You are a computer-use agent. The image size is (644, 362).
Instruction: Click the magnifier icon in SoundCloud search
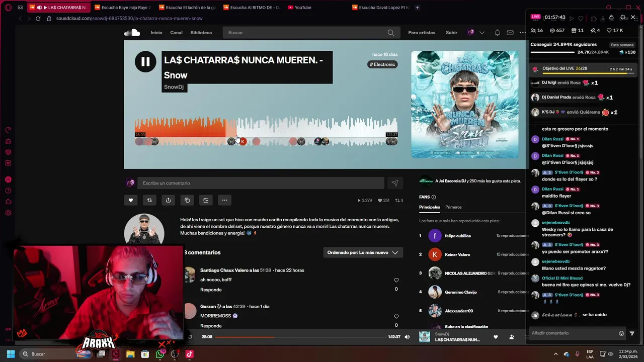click(x=391, y=33)
